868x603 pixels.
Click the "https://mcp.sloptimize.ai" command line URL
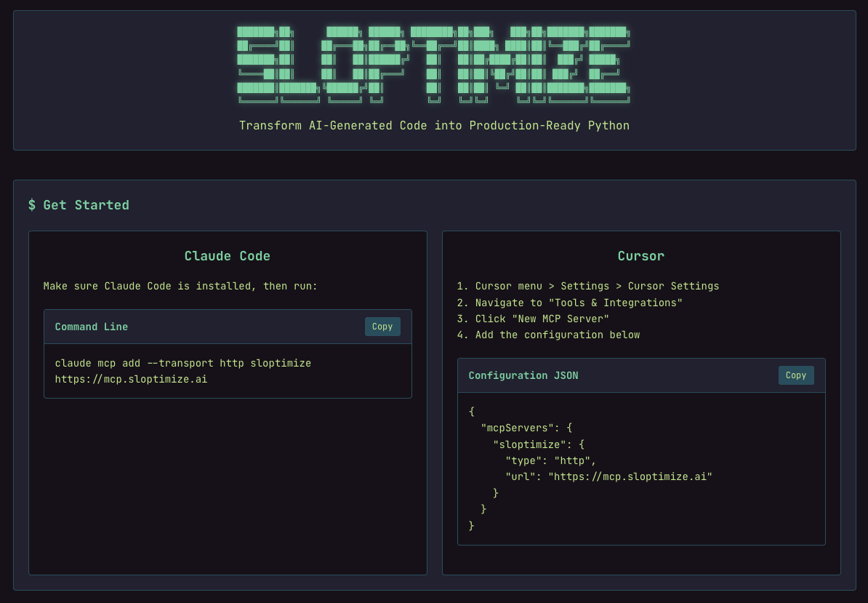[x=131, y=379]
